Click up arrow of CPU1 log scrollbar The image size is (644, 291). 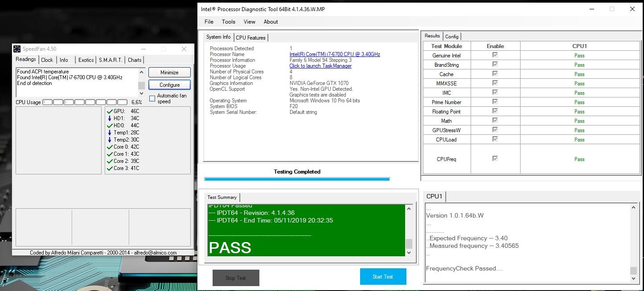[x=634, y=207]
